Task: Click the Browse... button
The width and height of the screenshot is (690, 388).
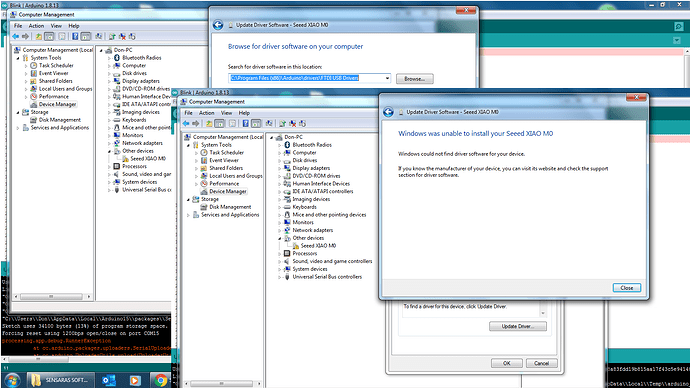Action: (x=415, y=79)
